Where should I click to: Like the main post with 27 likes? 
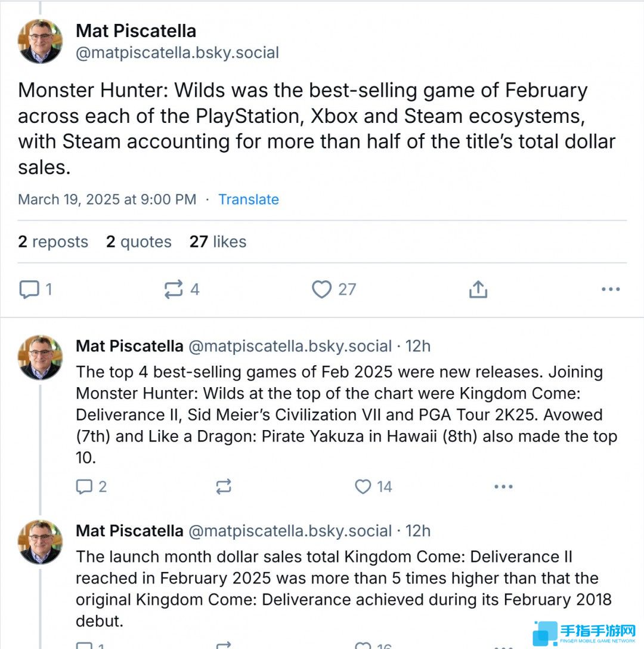[x=333, y=289]
